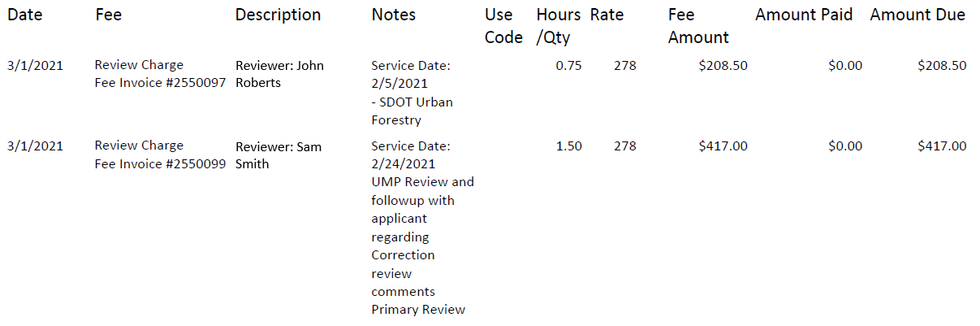980x326 pixels.
Task: Click the Use Code column header
Action: click(503, 26)
